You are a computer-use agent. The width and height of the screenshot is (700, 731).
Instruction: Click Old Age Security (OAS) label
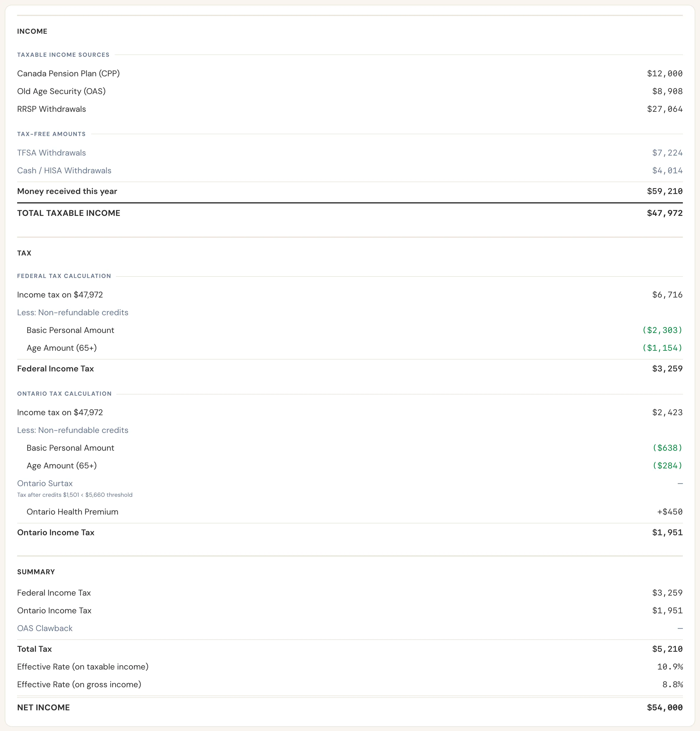click(61, 91)
